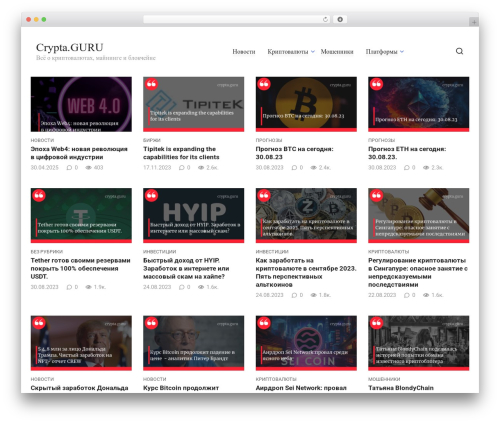Click date 30.04.2025 under Web4 article

click(44, 168)
